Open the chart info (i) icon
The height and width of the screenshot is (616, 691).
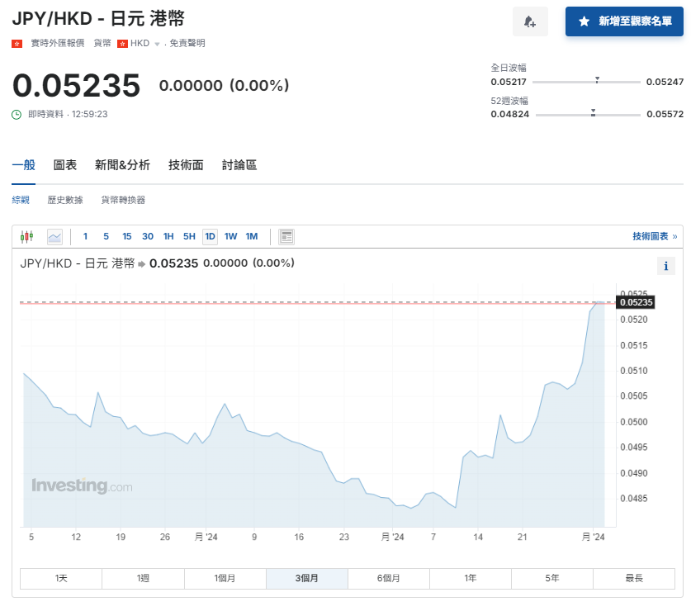point(666,266)
